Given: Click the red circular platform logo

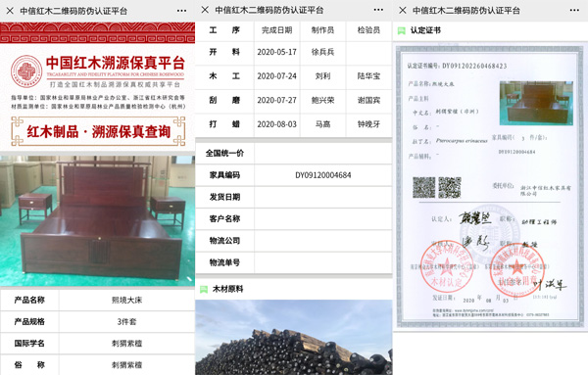Looking at the screenshot, I should coord(25,71).
